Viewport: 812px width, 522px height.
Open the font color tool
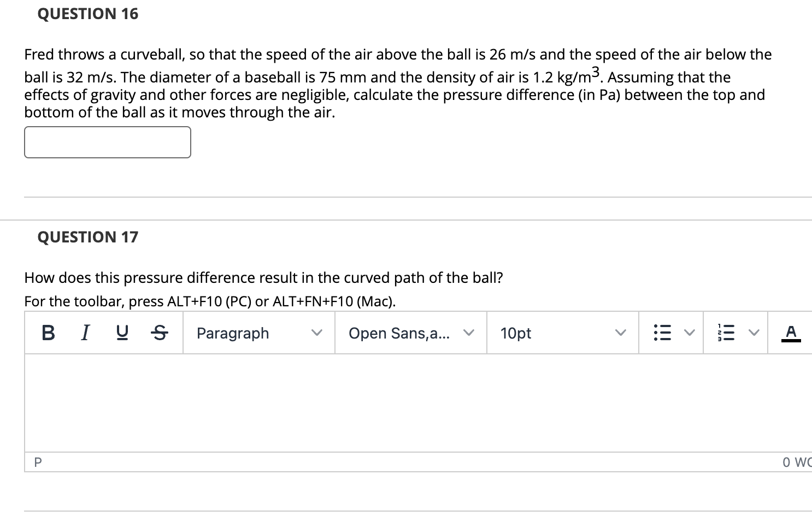point(791,333)
